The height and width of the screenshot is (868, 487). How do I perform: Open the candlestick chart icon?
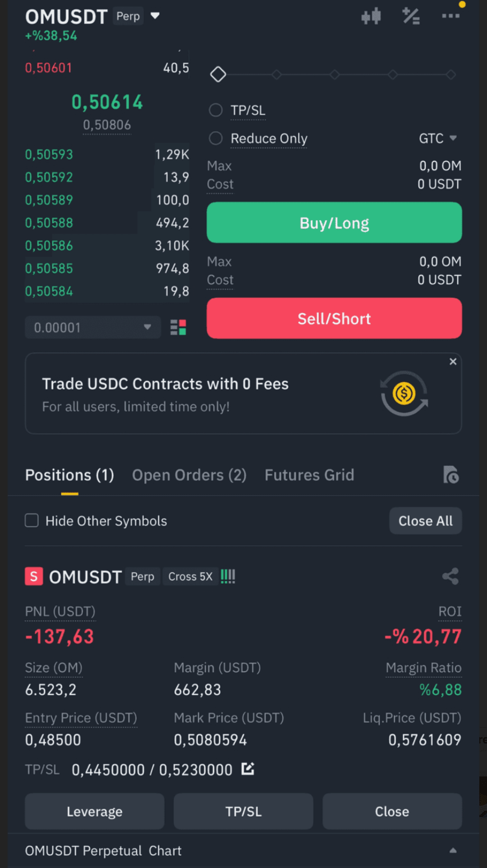(x=371, y=17)
